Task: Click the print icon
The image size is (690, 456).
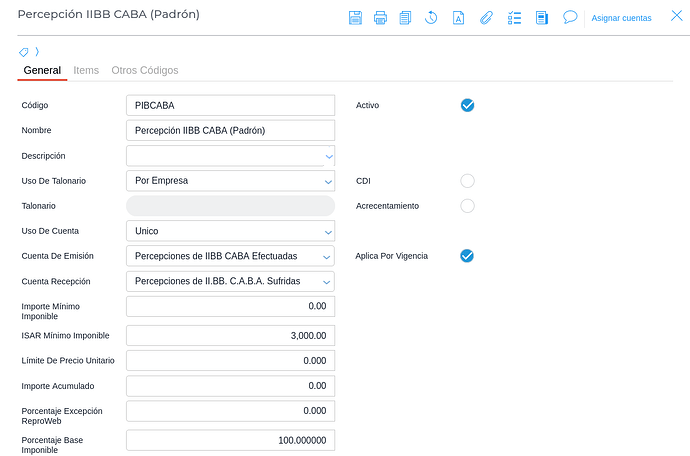Action: click(380, 17)
